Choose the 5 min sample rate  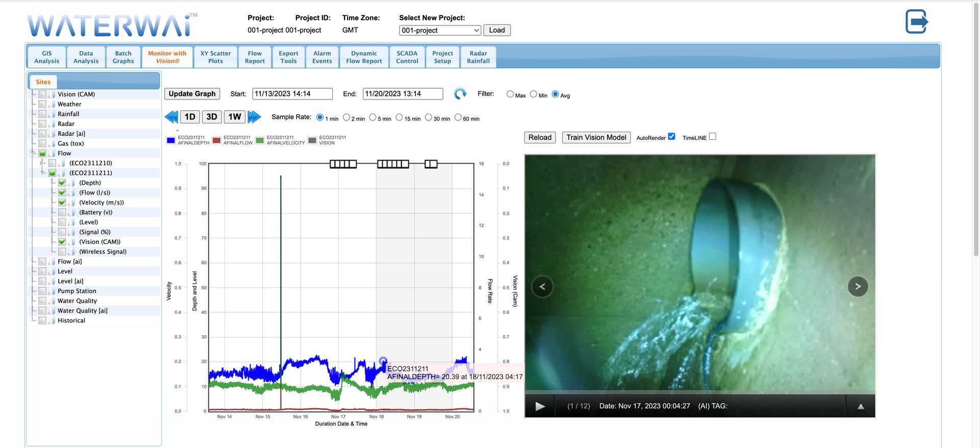click(373, 117)
